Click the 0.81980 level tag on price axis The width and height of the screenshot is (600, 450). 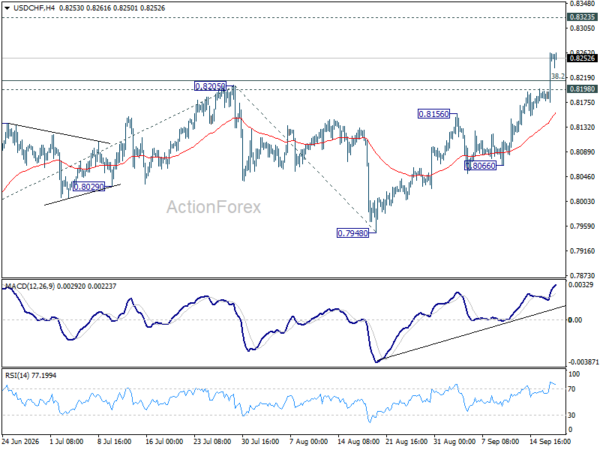(582, 89)
